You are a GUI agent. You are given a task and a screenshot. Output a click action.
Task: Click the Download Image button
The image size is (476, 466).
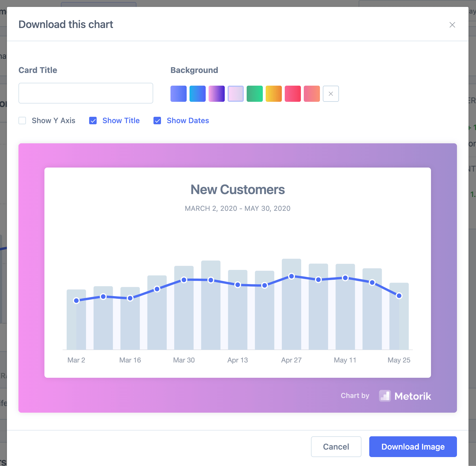coord(413,447)
